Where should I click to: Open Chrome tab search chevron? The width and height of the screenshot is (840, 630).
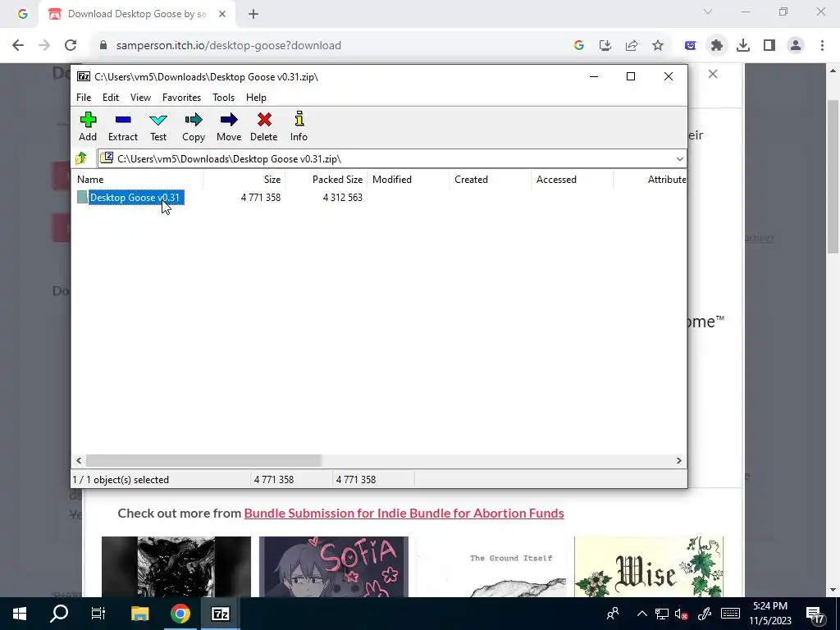[x=708, y=11]
